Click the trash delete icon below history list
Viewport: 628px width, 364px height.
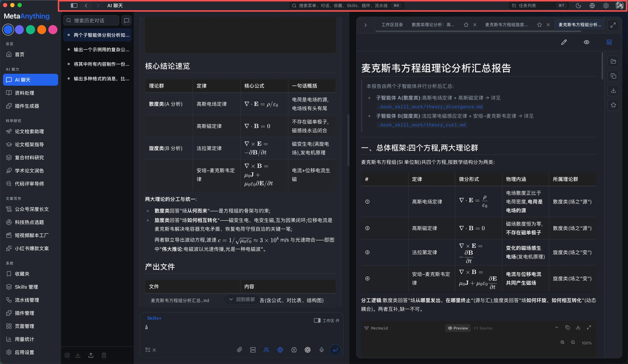(104, 355)
